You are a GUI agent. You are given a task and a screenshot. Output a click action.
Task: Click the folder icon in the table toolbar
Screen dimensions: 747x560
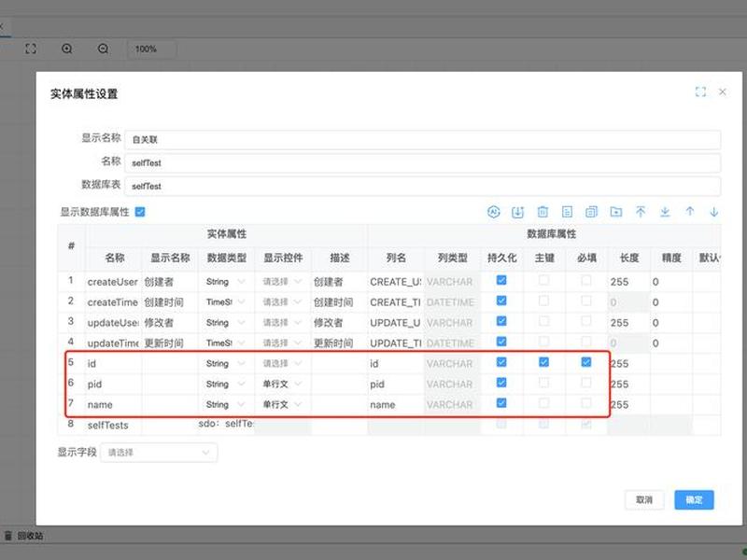(x=616, y=212)
